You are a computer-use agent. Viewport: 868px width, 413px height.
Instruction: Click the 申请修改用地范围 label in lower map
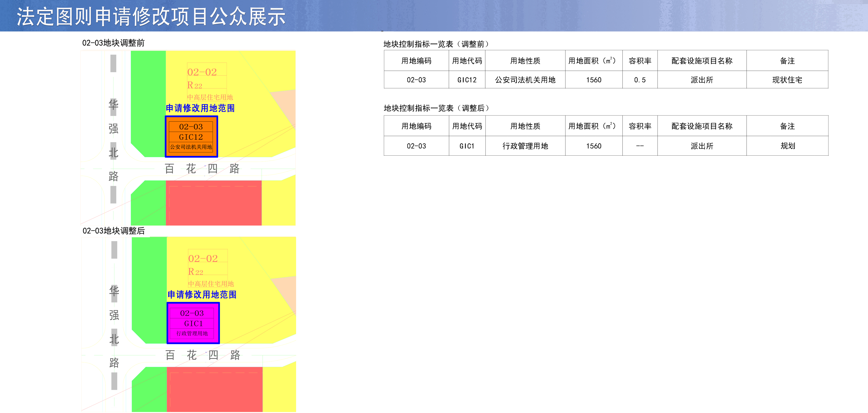point(202,294)
